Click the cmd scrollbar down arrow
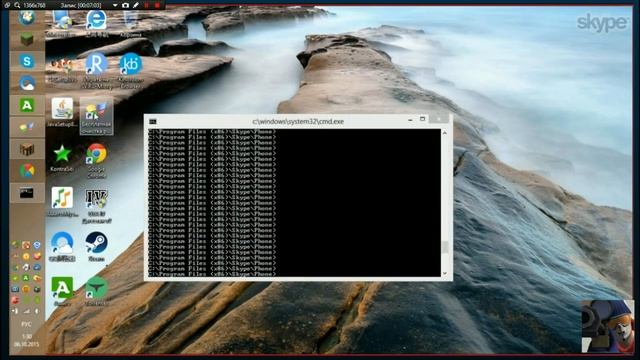Image resolution: width=640 pixels, height=360 pixels. pyautogui.click(x=444, y=273)
